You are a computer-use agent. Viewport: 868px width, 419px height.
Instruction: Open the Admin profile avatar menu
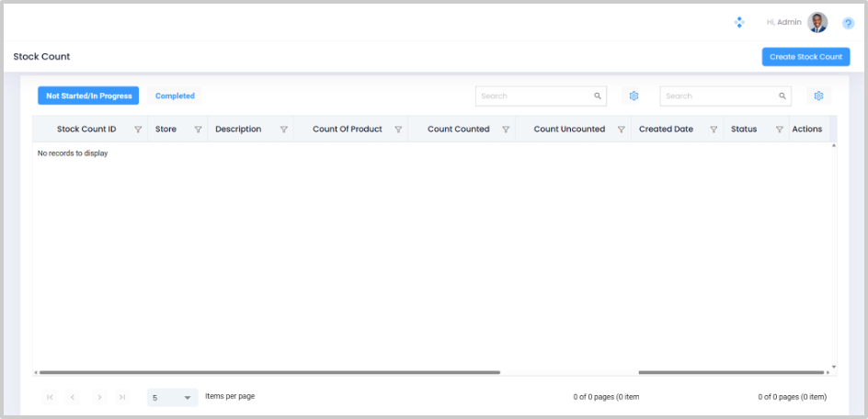817,22
